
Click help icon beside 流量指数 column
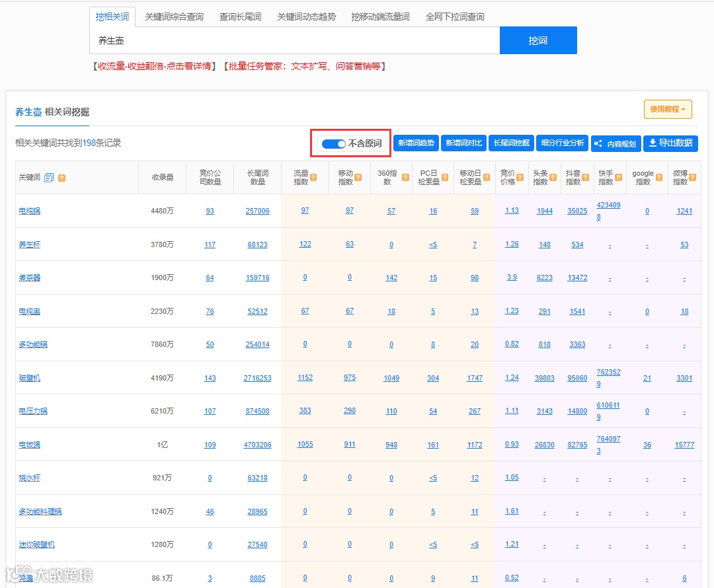(313, 178)
